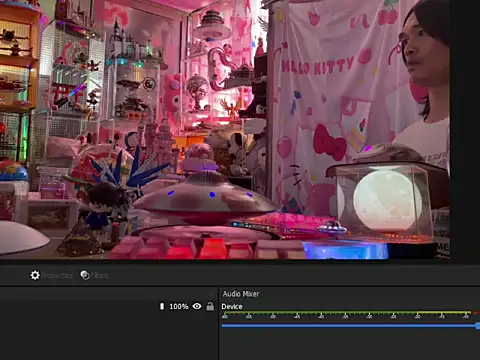Image resolution: width=480 pixels, height=360 pixels.
Task: Click the blue Device volume slider track
Action: [348, 325]
